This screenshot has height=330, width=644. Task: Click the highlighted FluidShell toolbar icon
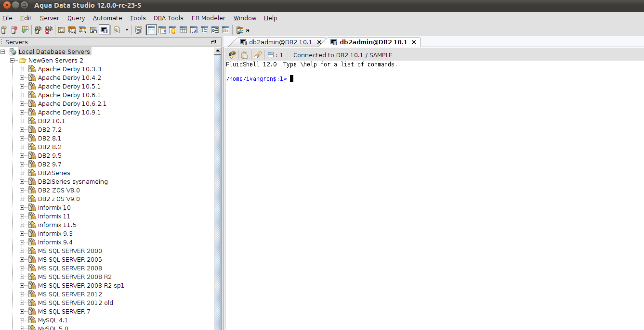[104, 30]
